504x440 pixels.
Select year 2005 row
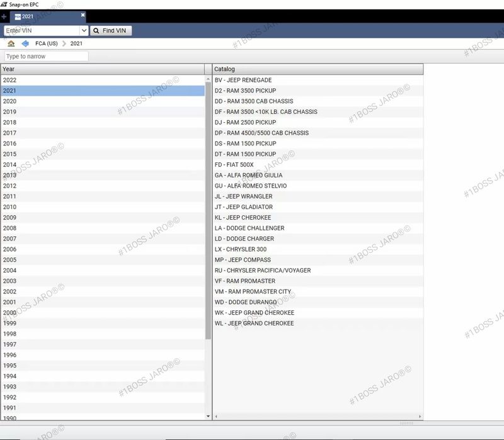103,259
